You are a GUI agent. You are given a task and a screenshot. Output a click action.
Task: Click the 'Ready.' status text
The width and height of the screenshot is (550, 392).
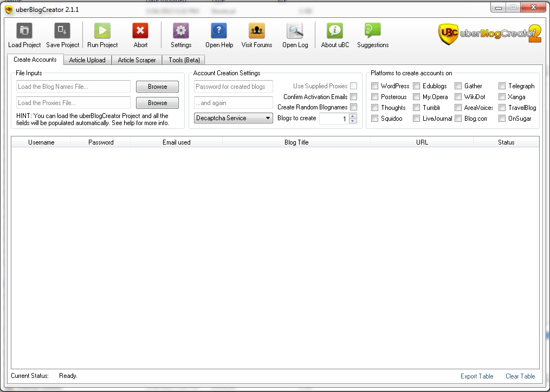pos(68,376)
